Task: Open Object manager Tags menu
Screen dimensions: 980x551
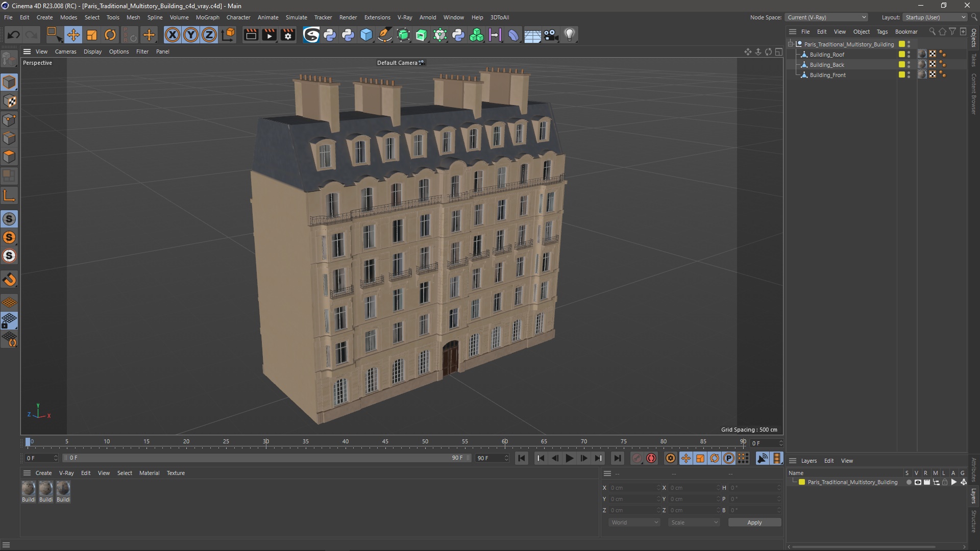Action: (882, 32)
